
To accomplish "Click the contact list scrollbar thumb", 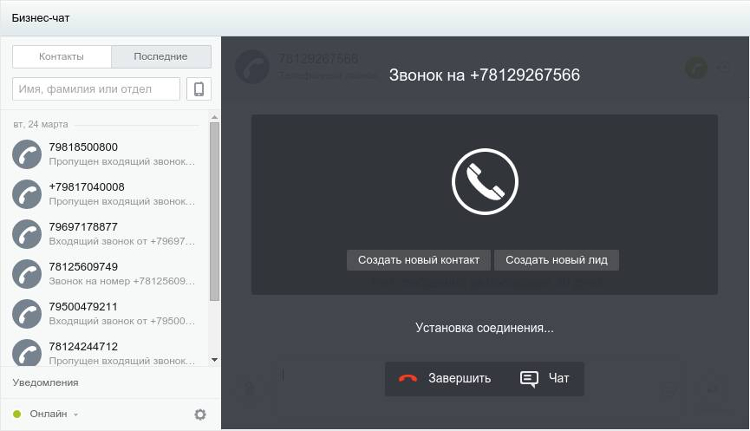I will pyautogui.click(x=214, y=211).
